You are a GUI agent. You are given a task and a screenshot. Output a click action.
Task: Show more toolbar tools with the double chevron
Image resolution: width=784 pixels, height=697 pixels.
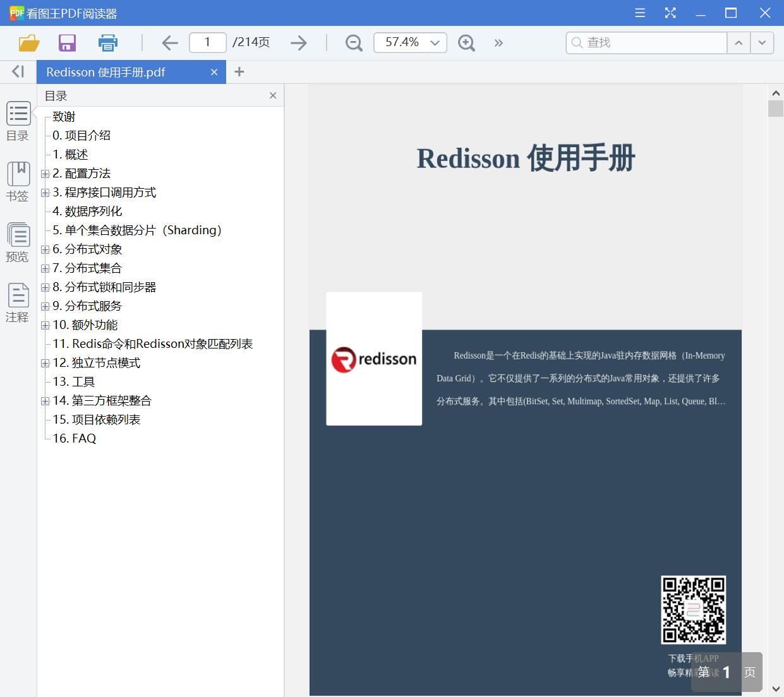click(498, 43)
